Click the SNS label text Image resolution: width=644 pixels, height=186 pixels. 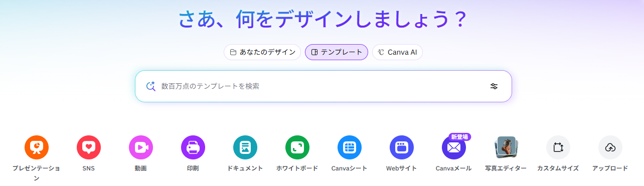[89, 168]
